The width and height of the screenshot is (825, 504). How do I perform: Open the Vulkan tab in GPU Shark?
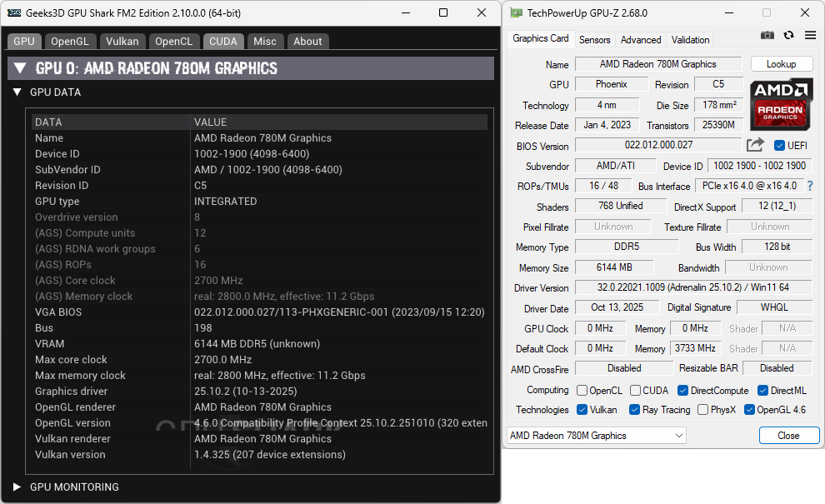click(x=122, y=41)
